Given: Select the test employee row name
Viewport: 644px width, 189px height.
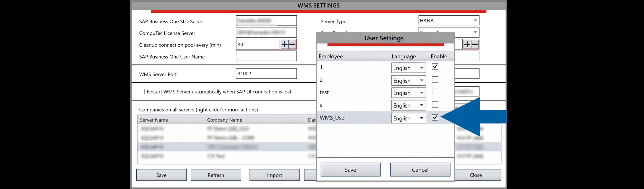Looking at the screenshot, I should pyautogui.click(x=324, y=92).
